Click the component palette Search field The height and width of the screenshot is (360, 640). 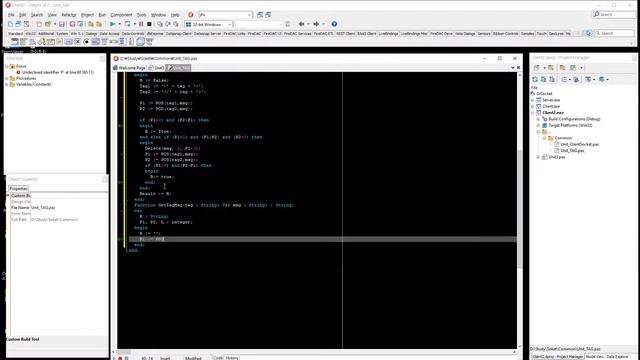click(615, 33)
